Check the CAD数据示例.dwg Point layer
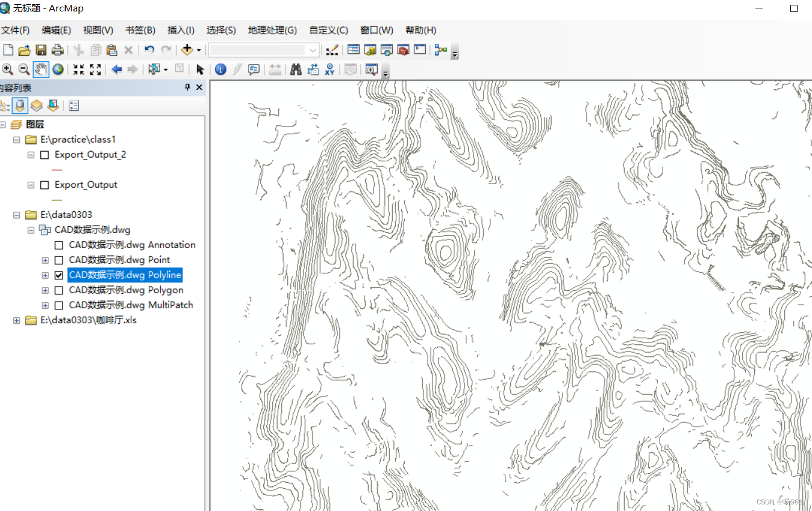This screenshot has height=511, width=812. pos(58,260)
